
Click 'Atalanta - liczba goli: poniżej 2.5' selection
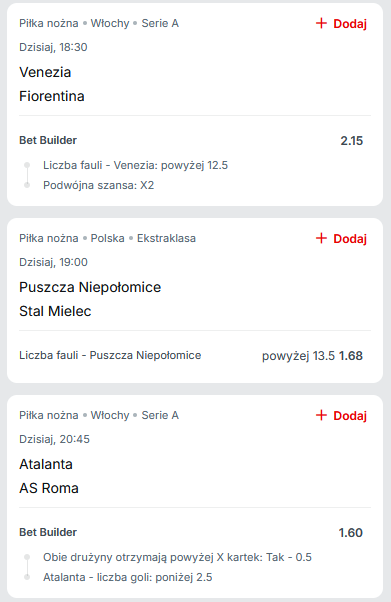click(x=128, y=577)
